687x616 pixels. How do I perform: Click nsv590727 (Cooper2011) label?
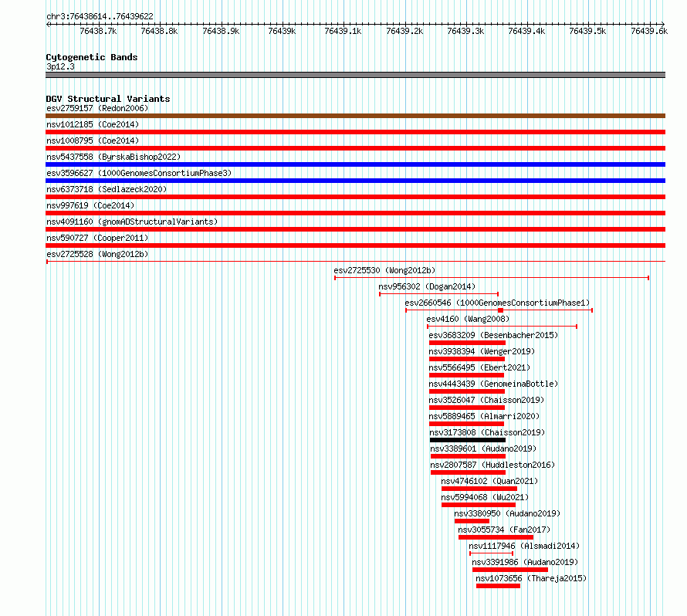coord(97,238)
